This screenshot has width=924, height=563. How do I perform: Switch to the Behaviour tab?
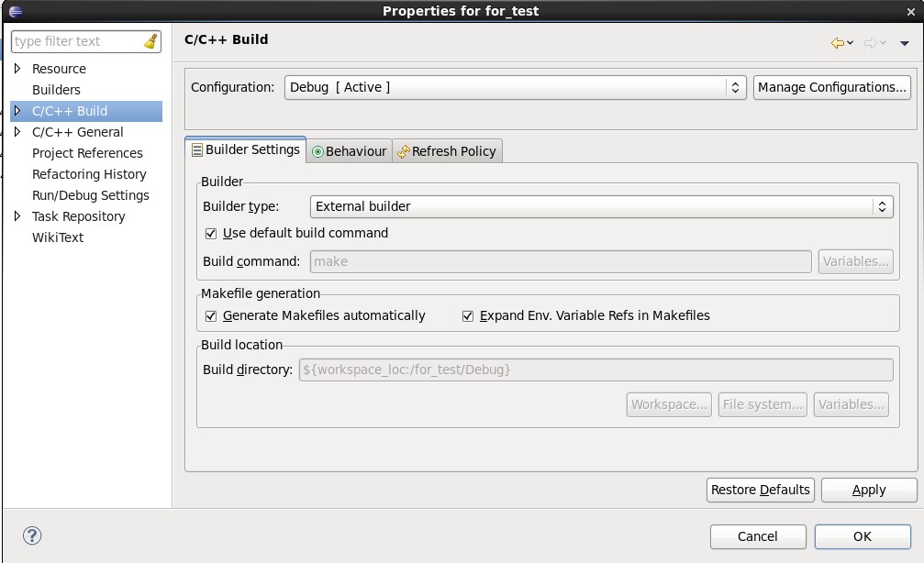click(350, 151)
